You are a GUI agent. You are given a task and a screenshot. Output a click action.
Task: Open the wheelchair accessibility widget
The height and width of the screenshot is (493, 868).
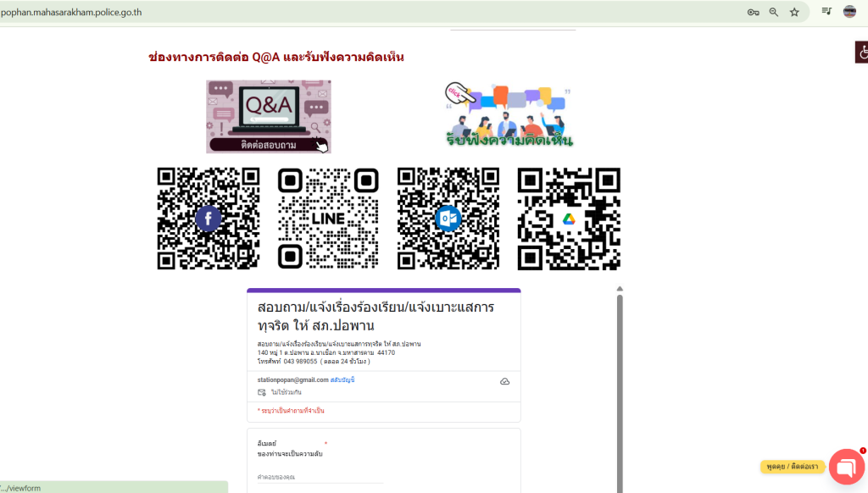[x=862, y=53]
